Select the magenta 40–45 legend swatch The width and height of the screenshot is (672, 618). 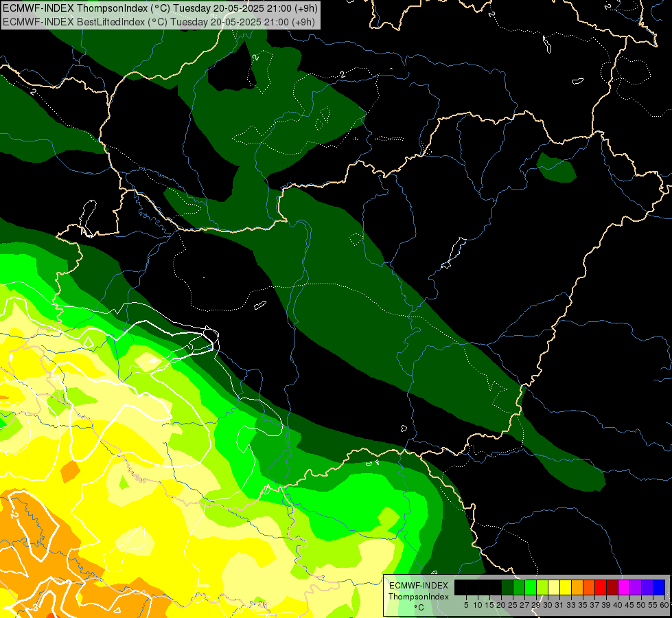(624, 588)
